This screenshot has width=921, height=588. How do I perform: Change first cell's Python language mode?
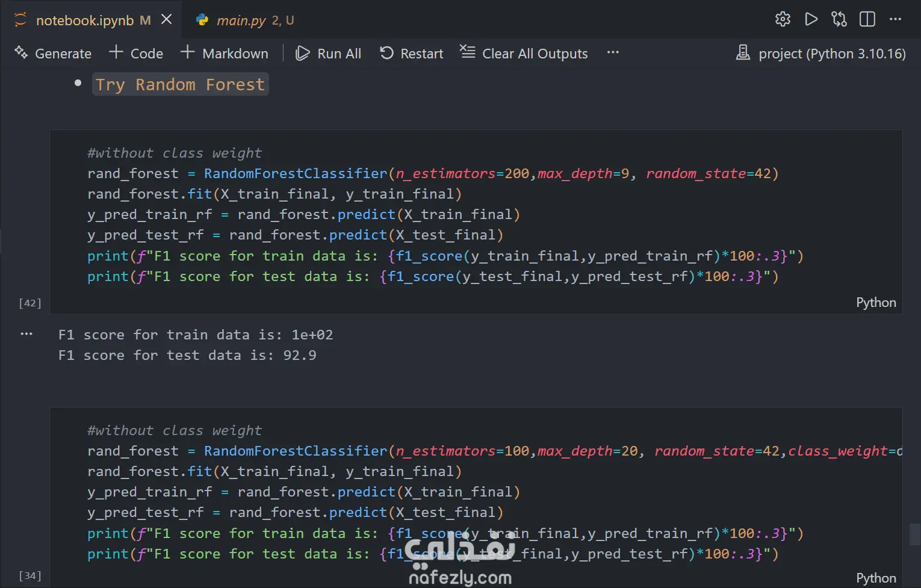point(876,303)
